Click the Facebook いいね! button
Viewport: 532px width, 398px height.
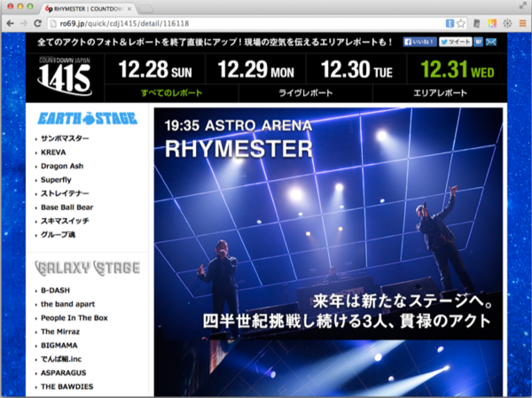(419, 42)
